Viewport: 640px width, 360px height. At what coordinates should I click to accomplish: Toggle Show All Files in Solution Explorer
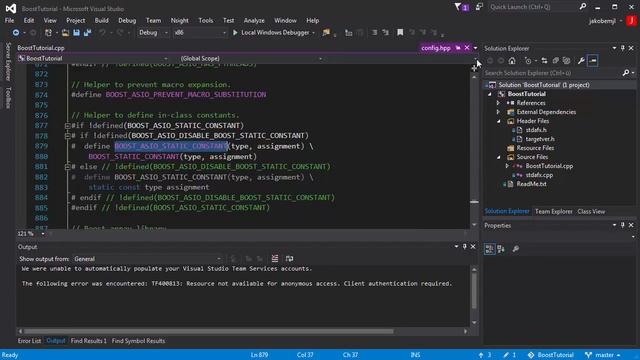point(566,61)
